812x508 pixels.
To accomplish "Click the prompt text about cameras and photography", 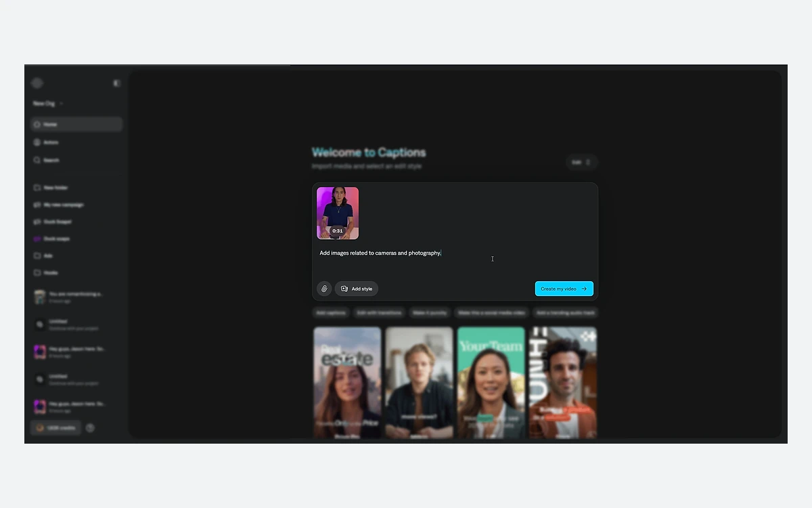I will (380, 253).
